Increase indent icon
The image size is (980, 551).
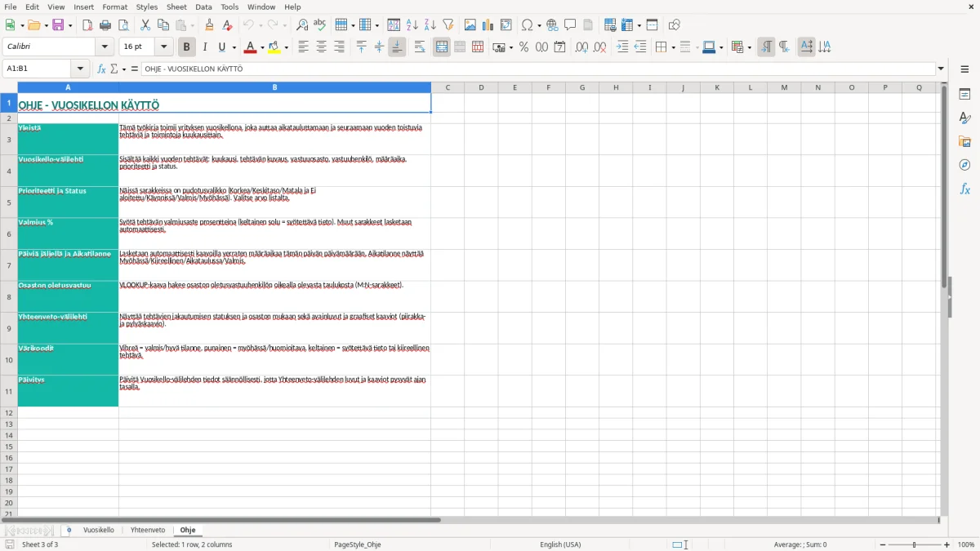pyautogui.click(x=622, y=47)
